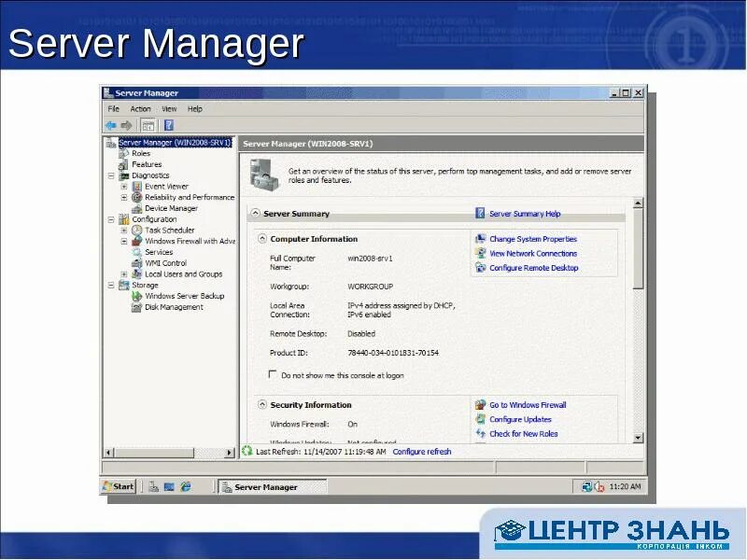Viewport: 747px width, 560px height.
Task: Click Check for New Roles link
Action: (x=524, y=434)
